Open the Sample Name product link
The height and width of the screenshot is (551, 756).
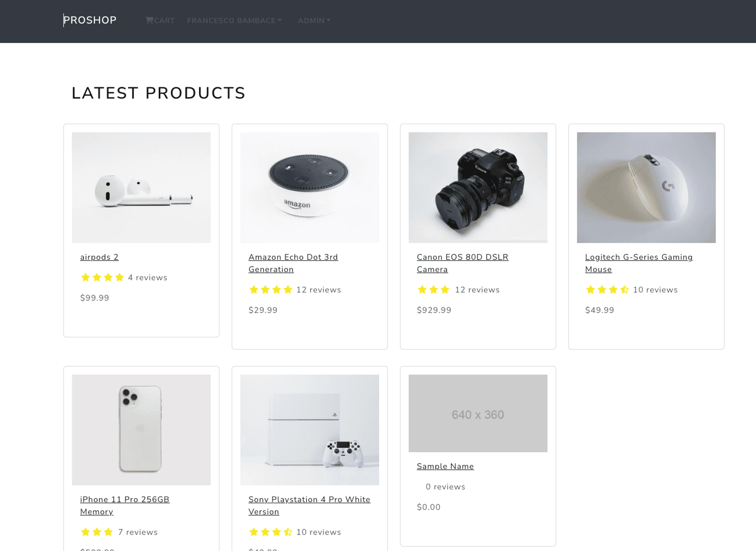coord(445,466)
